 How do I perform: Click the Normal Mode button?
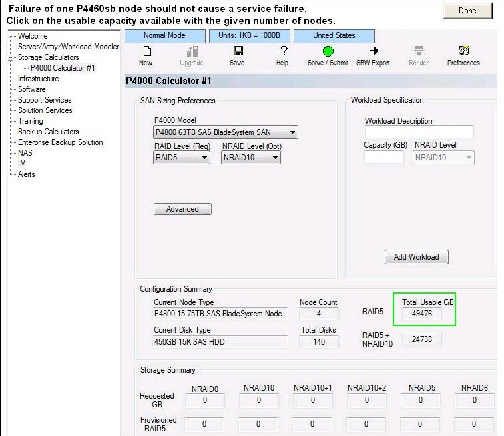(165, 36)
